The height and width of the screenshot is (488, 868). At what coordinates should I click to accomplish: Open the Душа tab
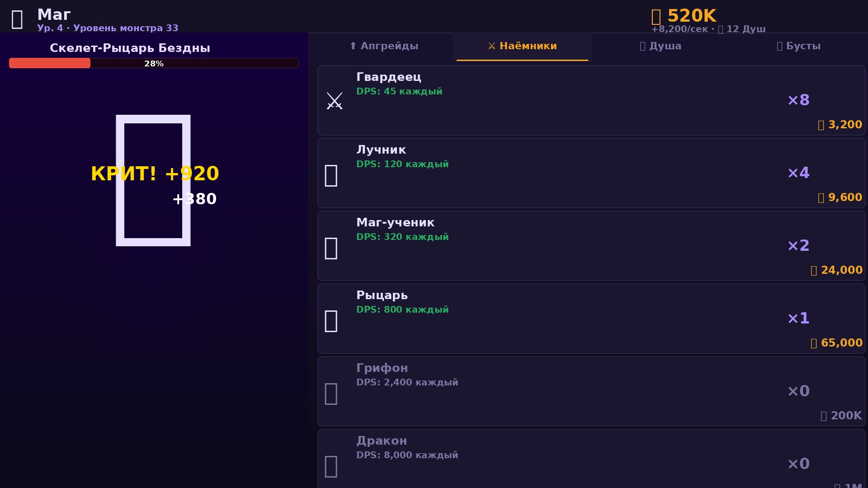pyautogui.click(x=660, y=46)
